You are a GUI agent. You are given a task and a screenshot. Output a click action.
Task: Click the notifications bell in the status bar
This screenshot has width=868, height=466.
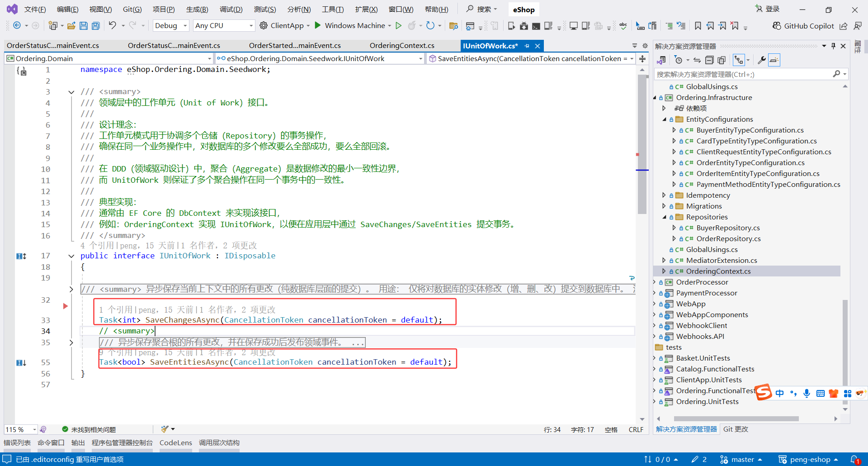[855, 459]
